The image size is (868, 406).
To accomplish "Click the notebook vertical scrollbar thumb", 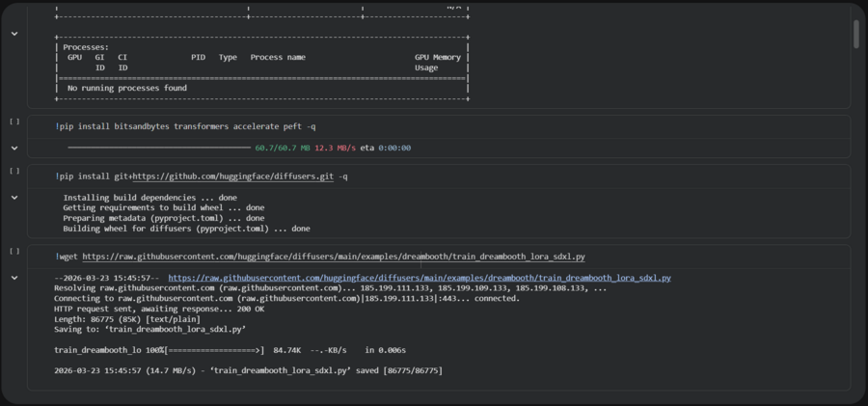I will click(x=856, y=35).
